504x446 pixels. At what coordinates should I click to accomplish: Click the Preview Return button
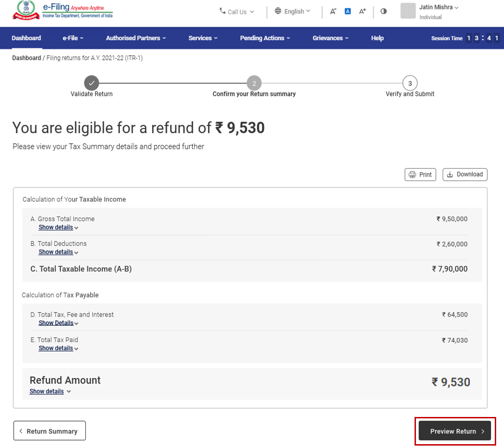[455, 431]
